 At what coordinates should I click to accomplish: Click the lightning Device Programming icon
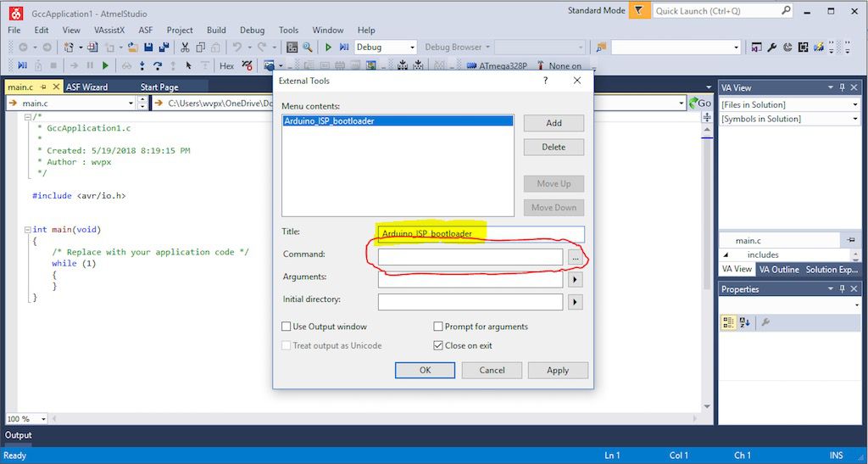tap(819, 47)
